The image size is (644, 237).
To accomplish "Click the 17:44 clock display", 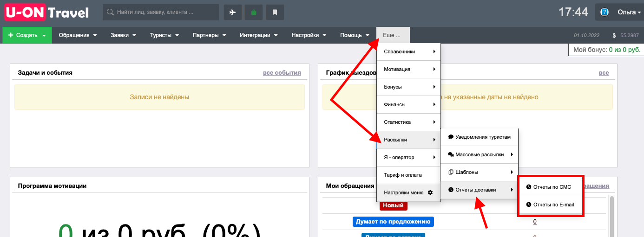I will tap(573, 13).
